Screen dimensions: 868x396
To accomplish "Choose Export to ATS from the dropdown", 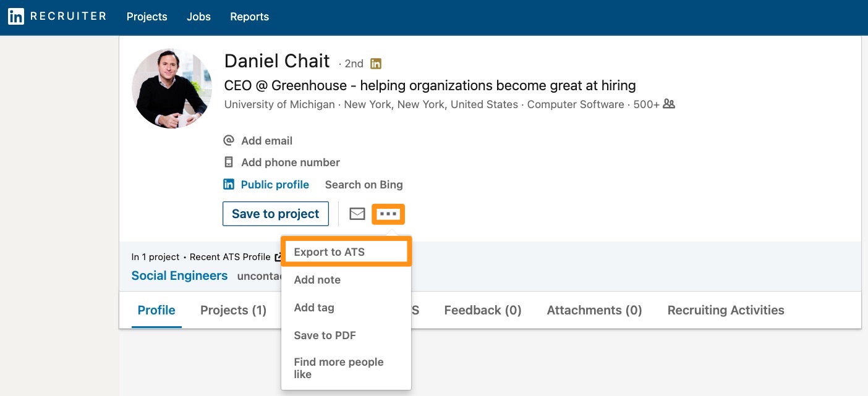I will point(346,252).
